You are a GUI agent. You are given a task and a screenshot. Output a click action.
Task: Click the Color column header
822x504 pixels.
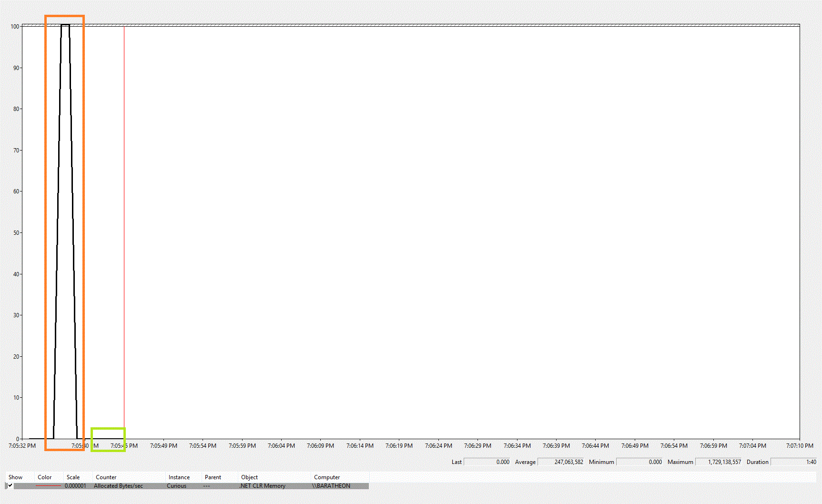[x=45, y=477]
